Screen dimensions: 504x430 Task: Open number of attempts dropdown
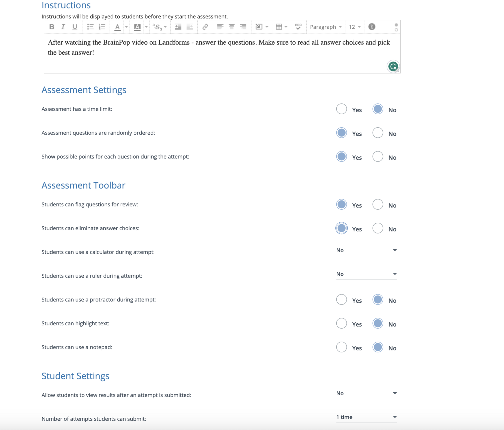tap(366, 417)
